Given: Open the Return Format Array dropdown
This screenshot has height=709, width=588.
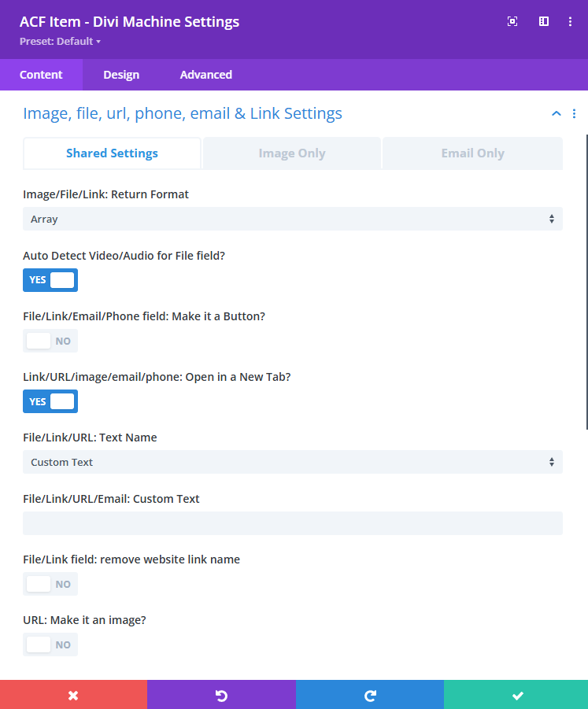Looking at the screenshot, I should pos(293,219).
